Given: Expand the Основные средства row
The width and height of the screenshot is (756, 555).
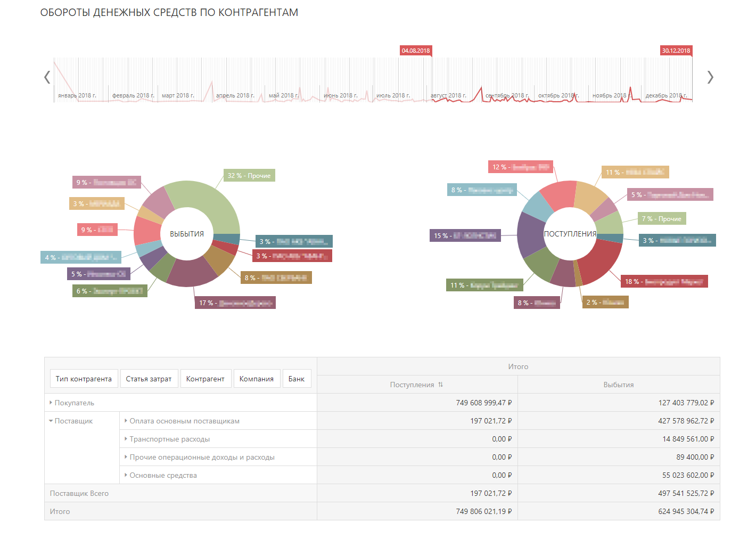Looking at the screenshot, I should (126, 475).
